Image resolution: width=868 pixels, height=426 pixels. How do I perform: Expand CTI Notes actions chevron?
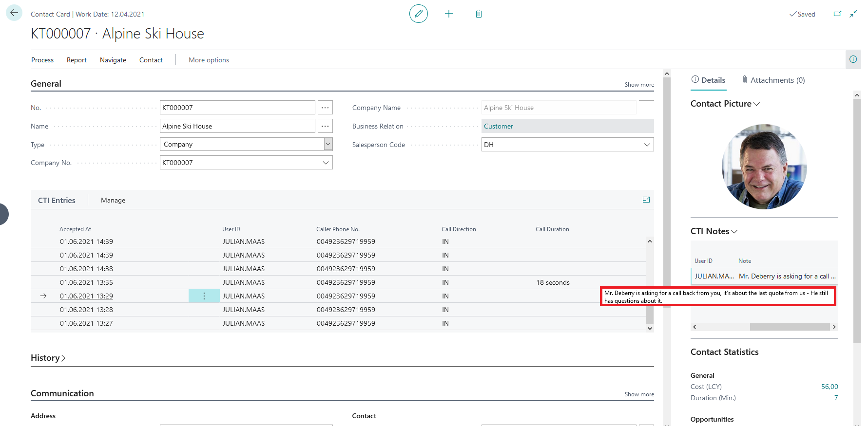tap(734, 232)
